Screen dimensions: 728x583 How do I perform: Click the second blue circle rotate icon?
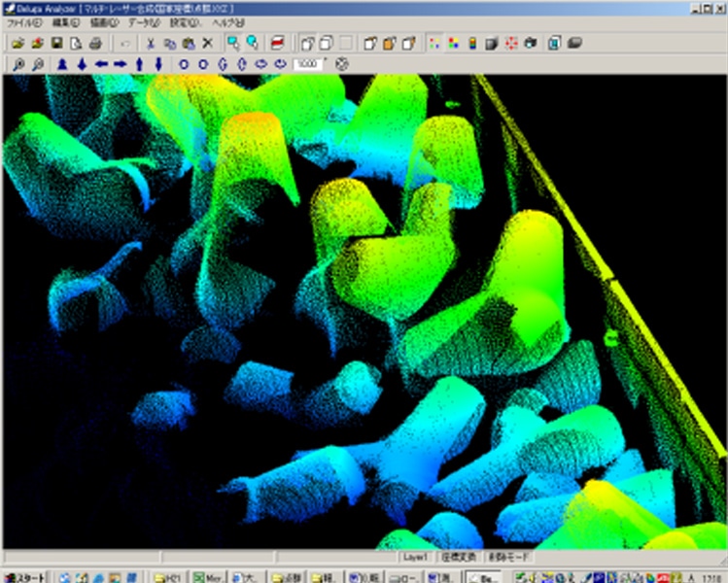point(203,64)
